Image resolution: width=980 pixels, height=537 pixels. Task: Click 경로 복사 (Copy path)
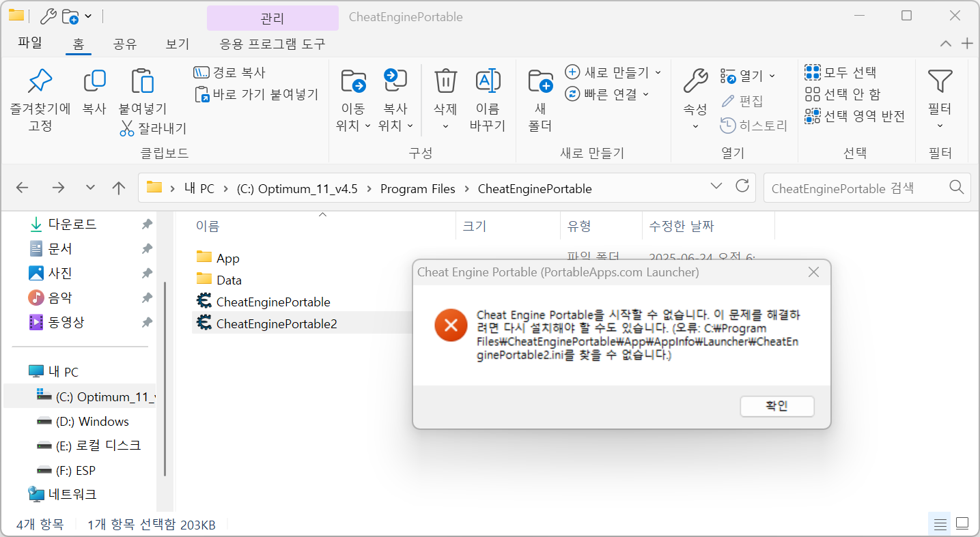coord(229,72)
